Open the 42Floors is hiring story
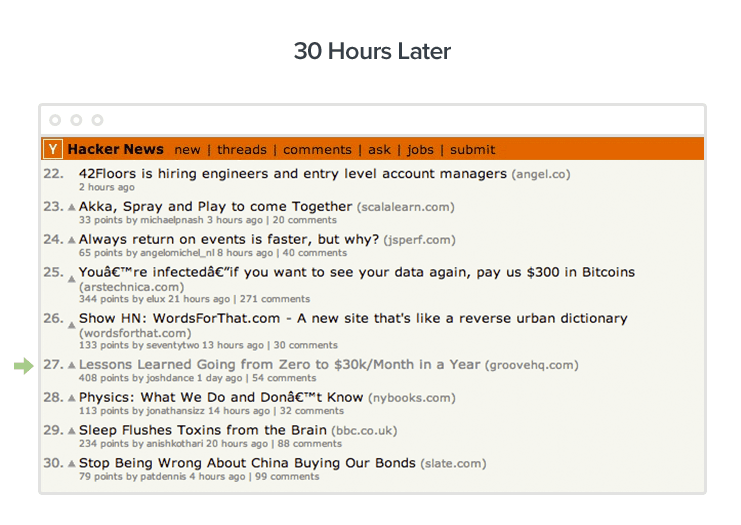Viewport: 741px width, 525px height. coord(293,174)
